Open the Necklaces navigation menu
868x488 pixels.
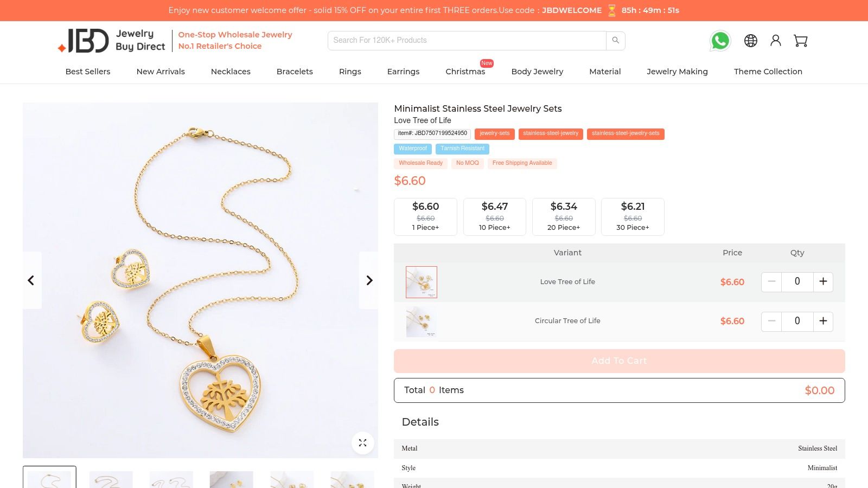tap(230, 71)
